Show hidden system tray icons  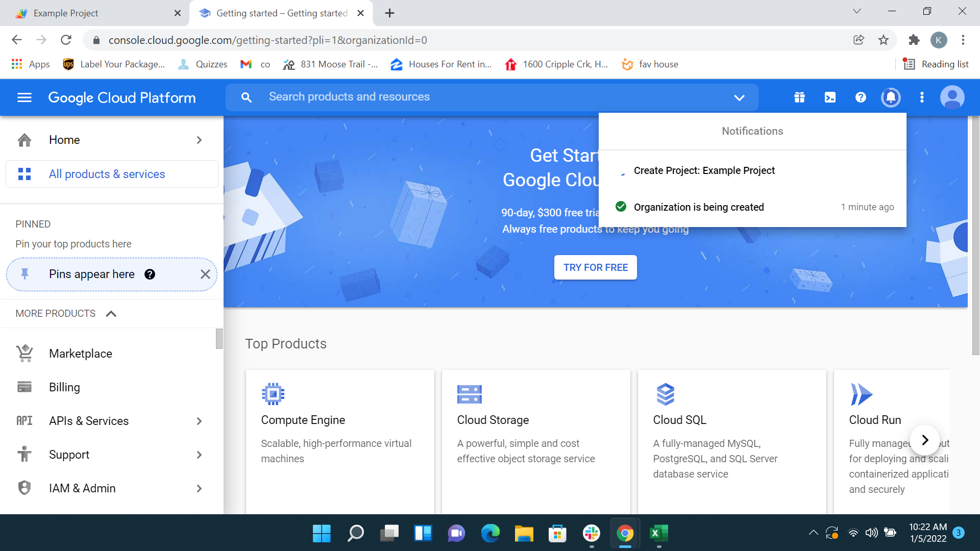point(813,533)
